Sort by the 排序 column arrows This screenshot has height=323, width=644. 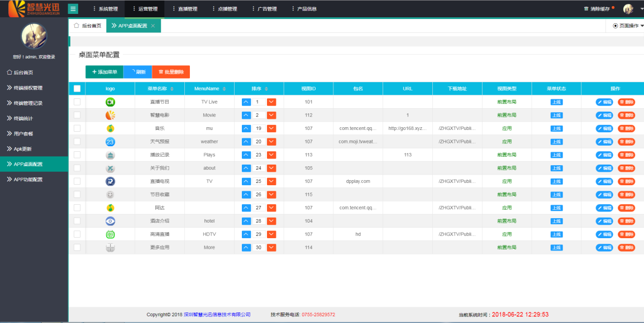coord(266,89)
